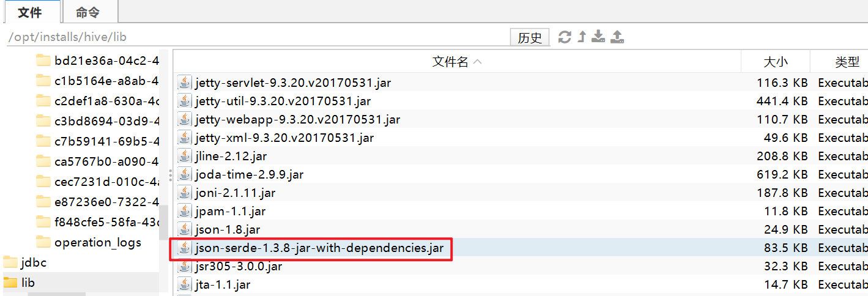
Task: Select the joni-2.1.11.jar file
Action: pyautogui.click(x=235, y=193)
